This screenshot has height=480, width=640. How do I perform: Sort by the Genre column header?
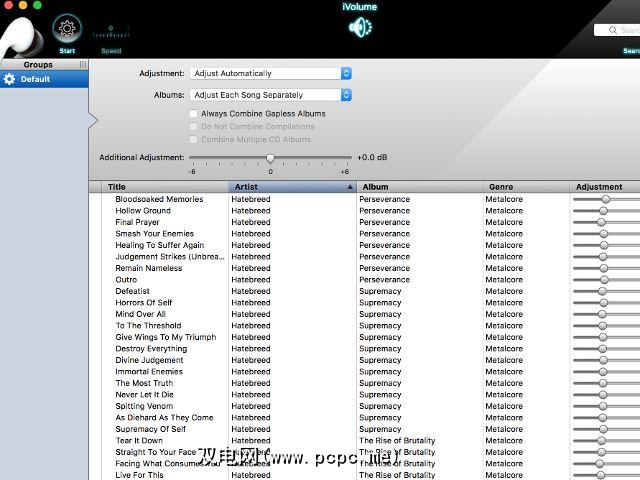click(526, 187)
